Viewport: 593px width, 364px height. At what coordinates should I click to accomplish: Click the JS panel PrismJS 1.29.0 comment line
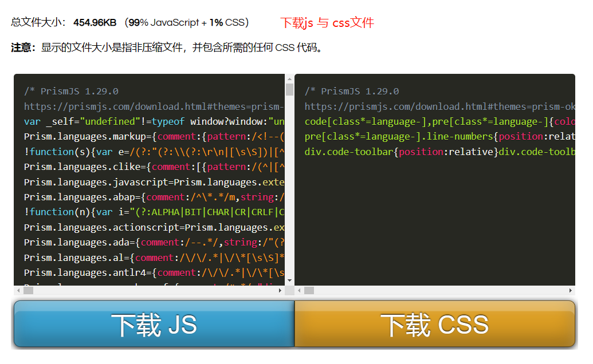pos(71,92)
